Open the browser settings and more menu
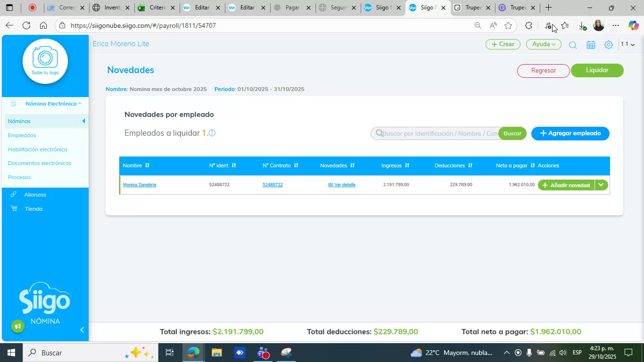This screenshot has width=644, height=362. (x=616, y=25)
